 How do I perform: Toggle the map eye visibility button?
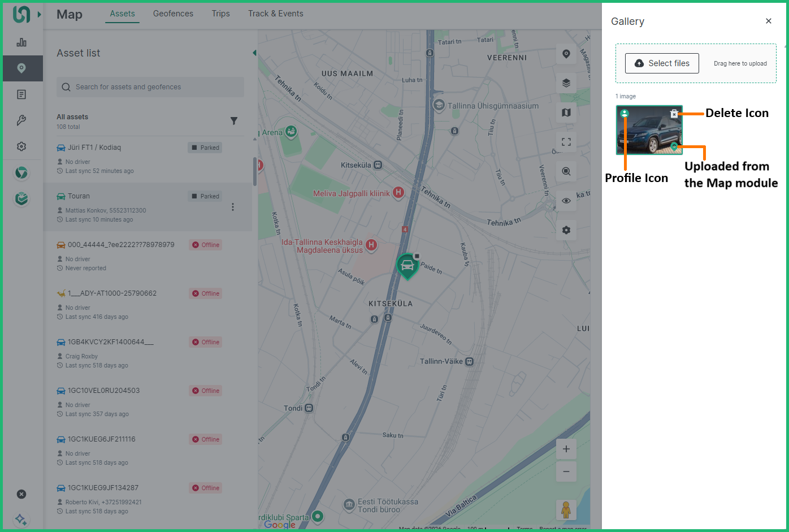(566, 201)
